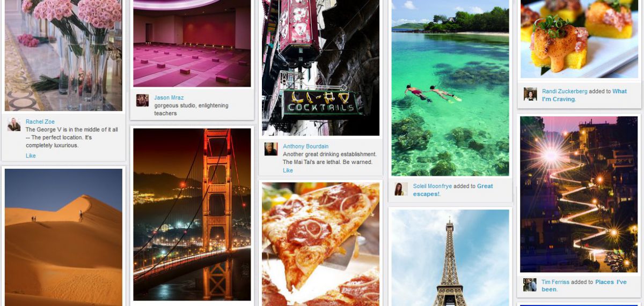Click Tim Ferriss's profile picture
Viewport: 644px width, 306px height.
(530, 285)
